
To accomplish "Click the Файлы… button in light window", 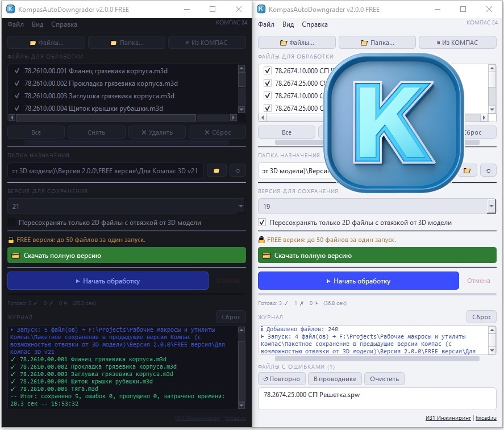I will (297, 43).
